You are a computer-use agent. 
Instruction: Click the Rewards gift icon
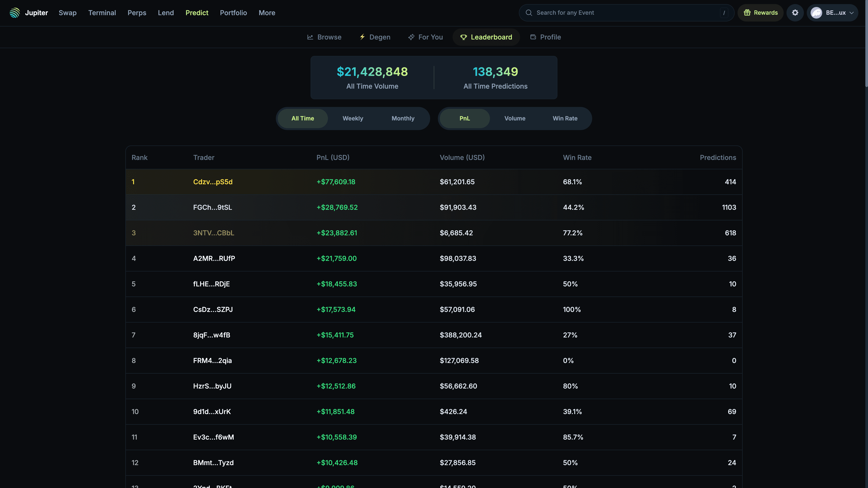(x=747, y=13)
